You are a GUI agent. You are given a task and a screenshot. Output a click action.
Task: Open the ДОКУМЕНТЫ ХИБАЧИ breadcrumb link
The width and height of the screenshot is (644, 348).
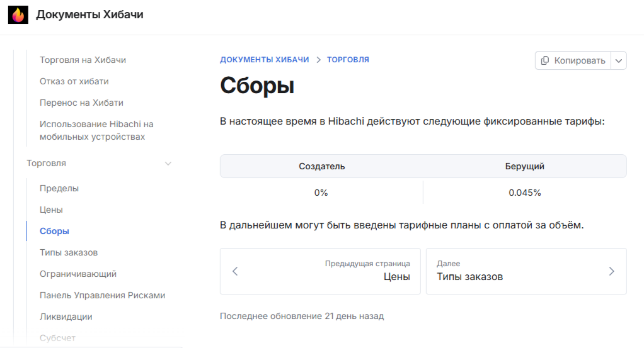[264, 60]
